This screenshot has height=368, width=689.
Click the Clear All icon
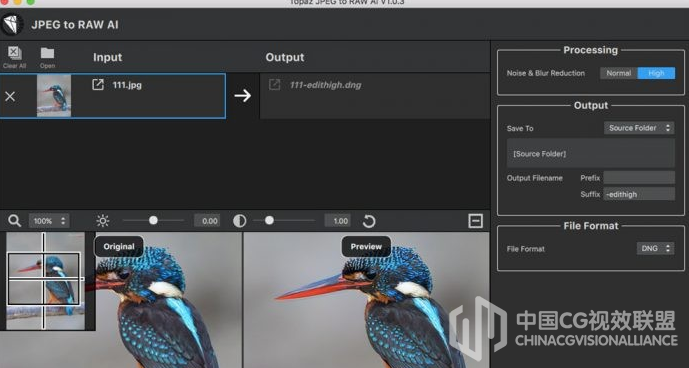[14, 53]
